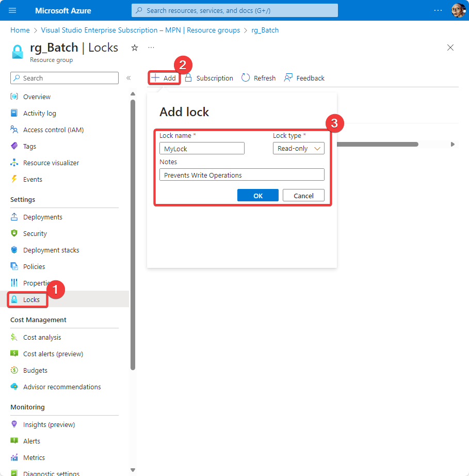
Task: Open Resource visualizer in the sidebar
Action: (x=51, y=163)
